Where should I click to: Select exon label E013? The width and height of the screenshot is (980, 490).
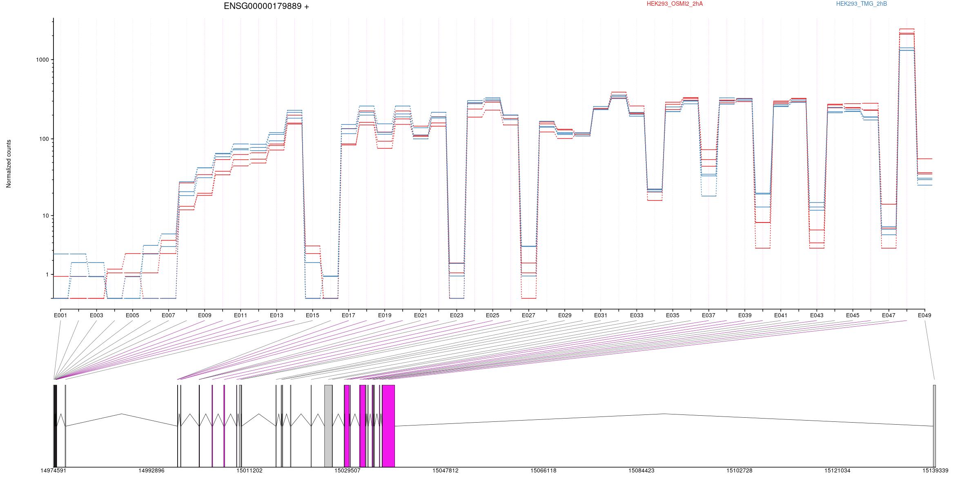coord(276,315)
